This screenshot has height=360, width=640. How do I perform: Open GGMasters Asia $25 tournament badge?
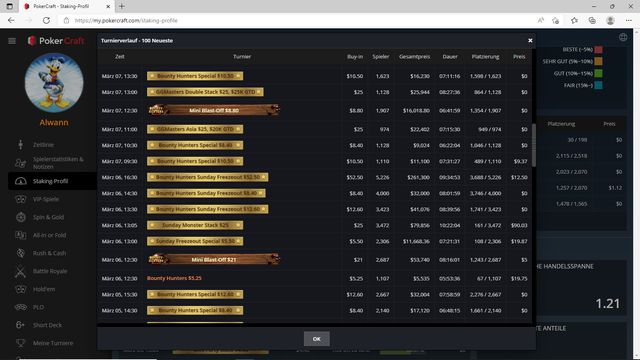pos(195,129)
